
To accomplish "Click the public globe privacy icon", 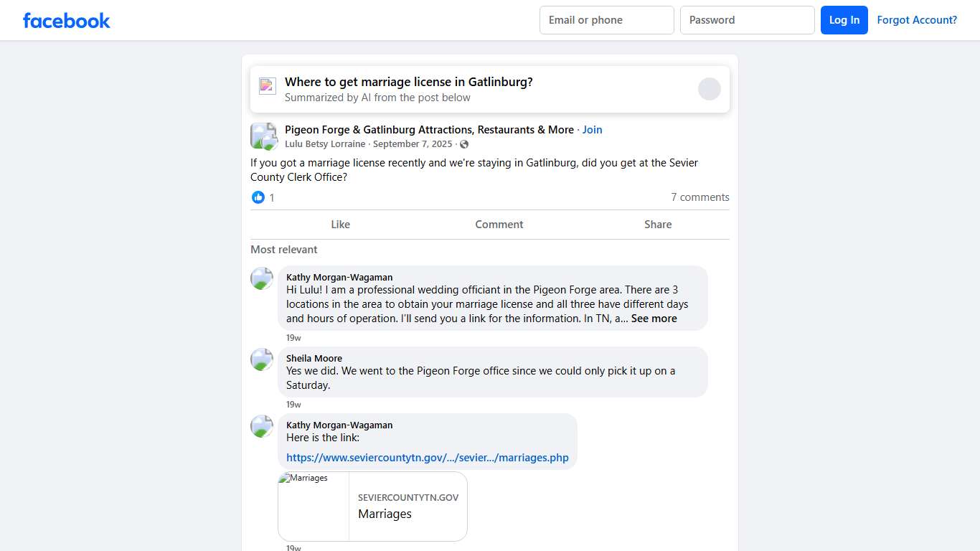I will pyautogui.click(x=464, y=144).
